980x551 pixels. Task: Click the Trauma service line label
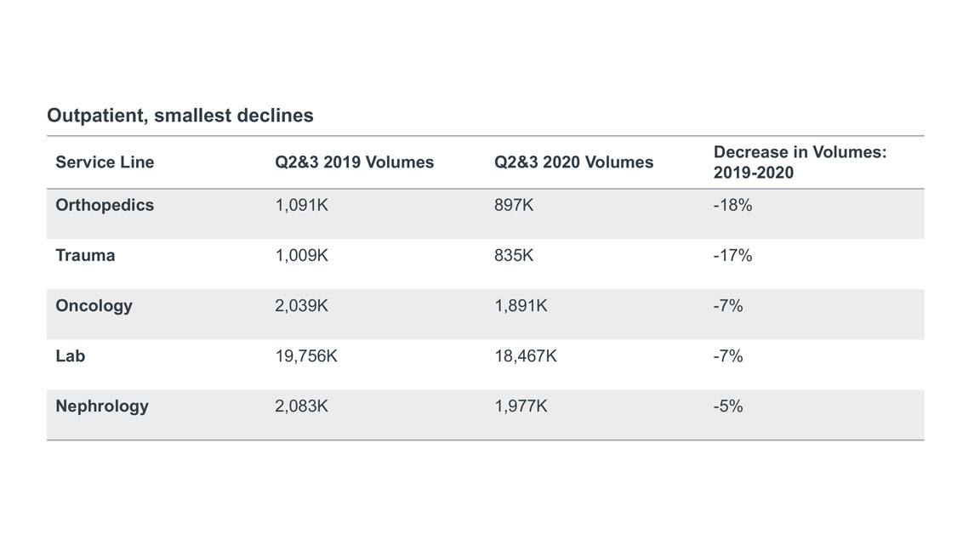coord(85,255)
